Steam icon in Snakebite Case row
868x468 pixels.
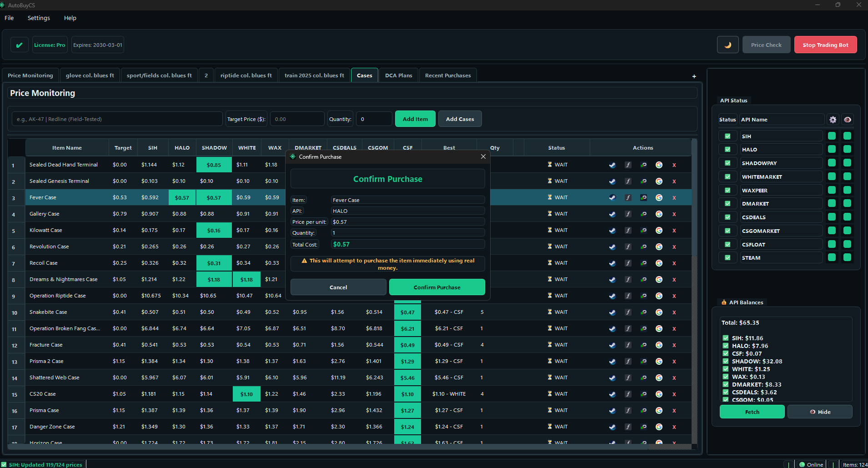(x=612, y=312)
